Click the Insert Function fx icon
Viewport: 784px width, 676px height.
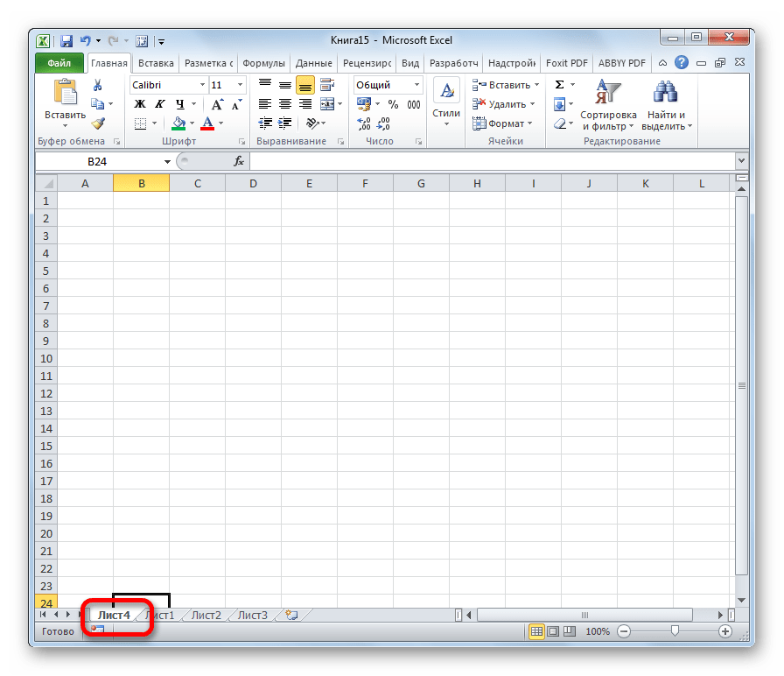[239, 161]
